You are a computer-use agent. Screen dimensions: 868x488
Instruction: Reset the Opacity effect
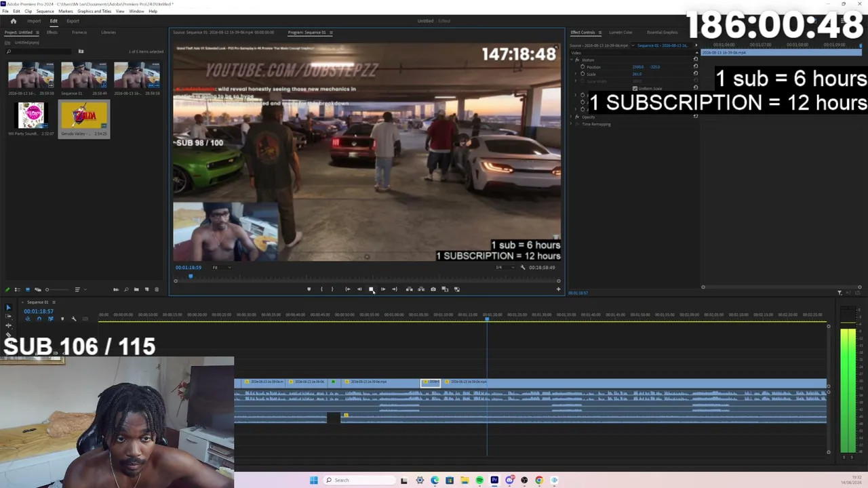[x=695, y=117]
